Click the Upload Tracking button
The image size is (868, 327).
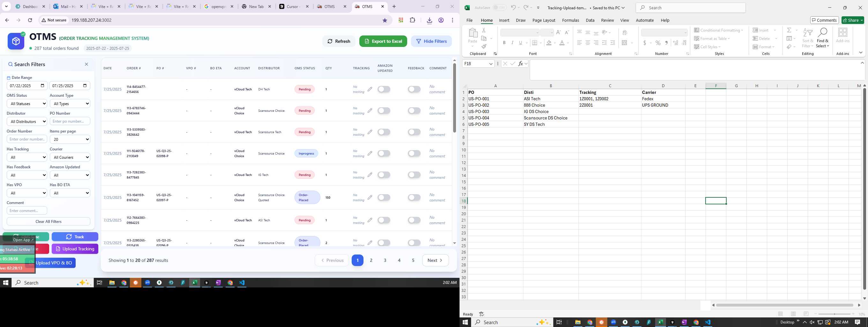tap(75, 249)
